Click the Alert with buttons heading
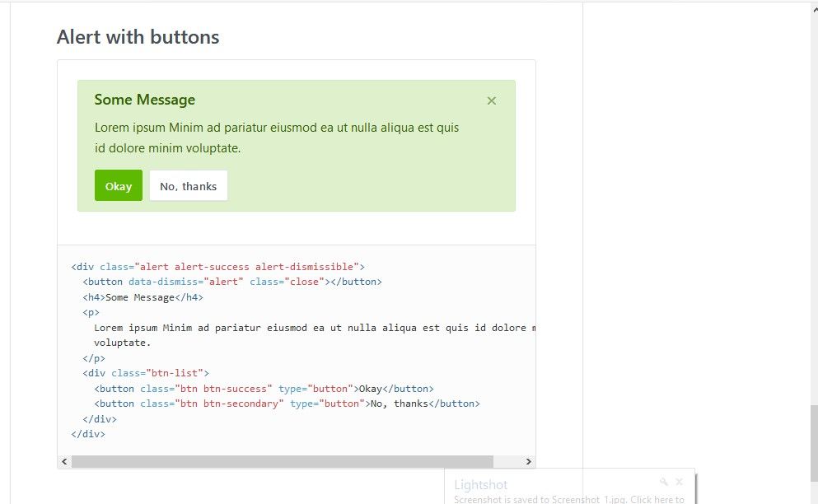Image resolution: width=818 pixels, height=504 pixels. [138, 37]
